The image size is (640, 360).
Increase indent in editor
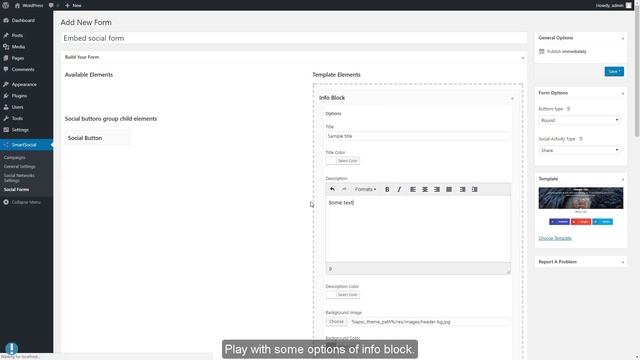pyautogui.click(x=474, y=189)
